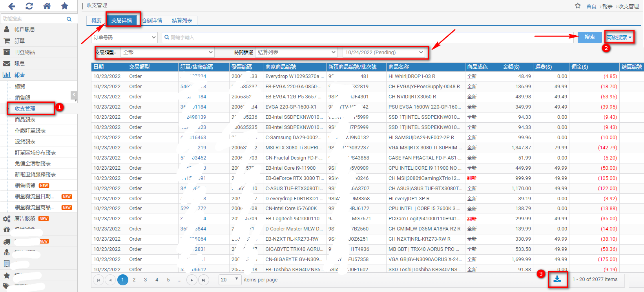
Task: Click the gears icon next to 廣告服務
Action: [x=7, y=219]
